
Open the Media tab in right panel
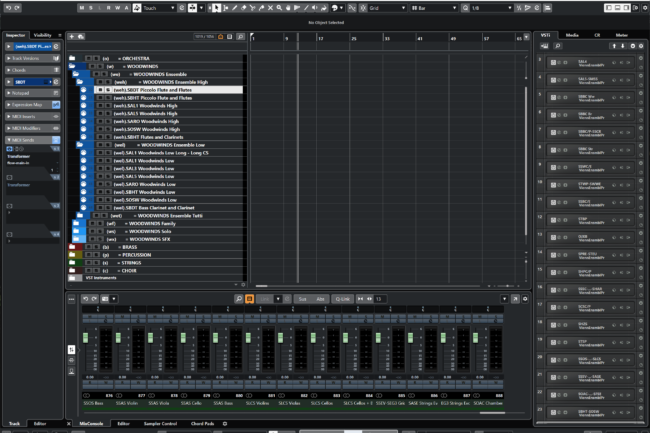(571, 35)
